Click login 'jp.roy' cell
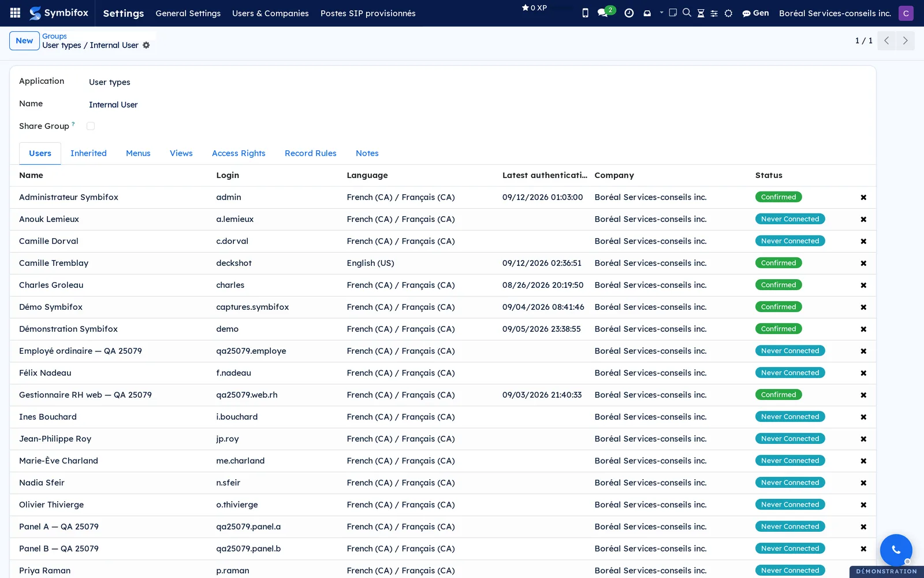 228,439
